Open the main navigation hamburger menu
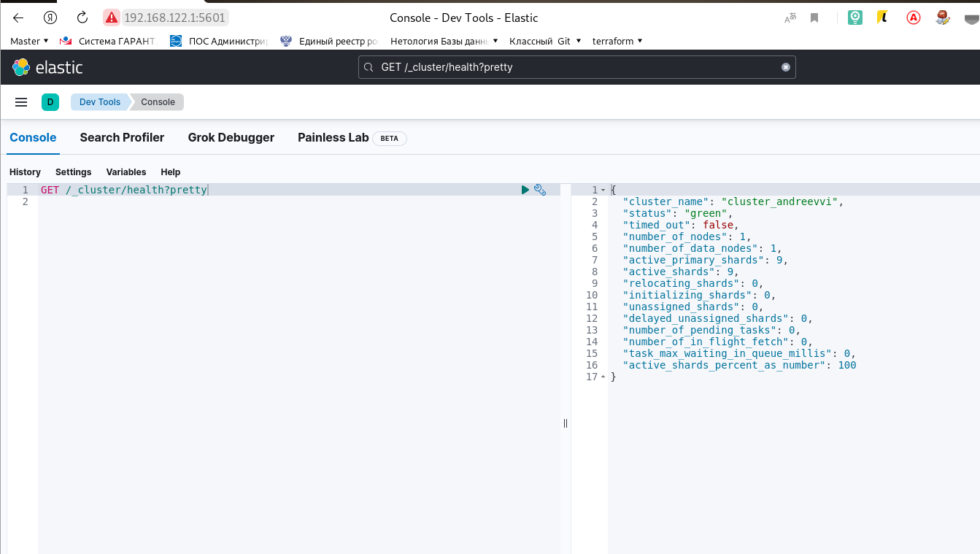 20,102
